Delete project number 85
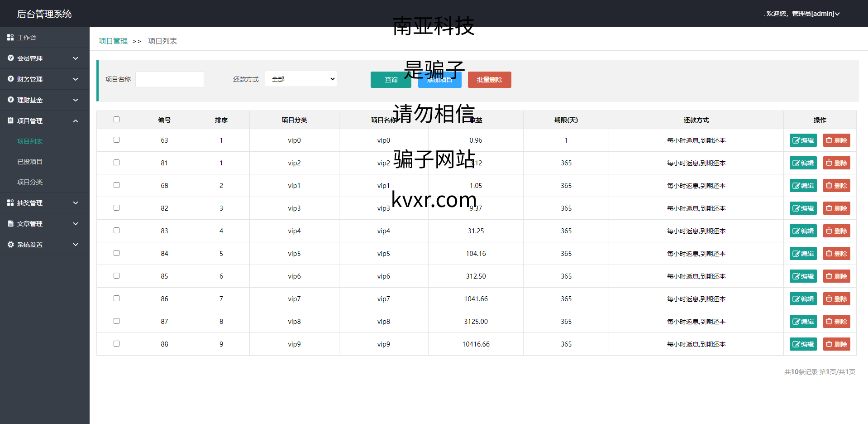Image resolution: width=868 pixels, height=424 pixels. [x=836, y=276]
